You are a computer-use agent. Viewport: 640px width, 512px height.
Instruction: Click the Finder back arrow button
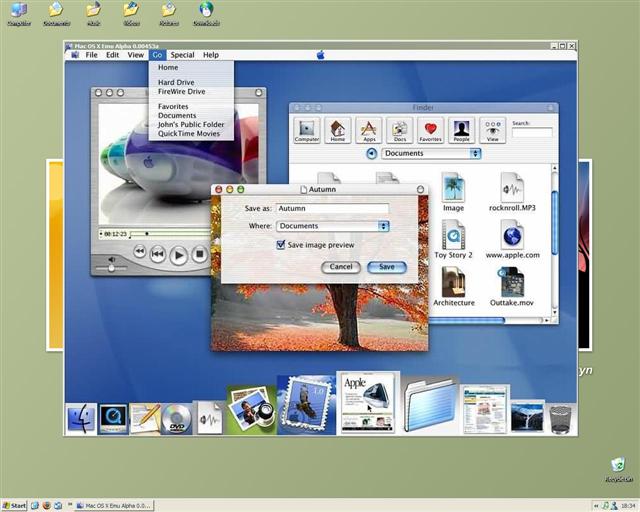coord(371,154)
